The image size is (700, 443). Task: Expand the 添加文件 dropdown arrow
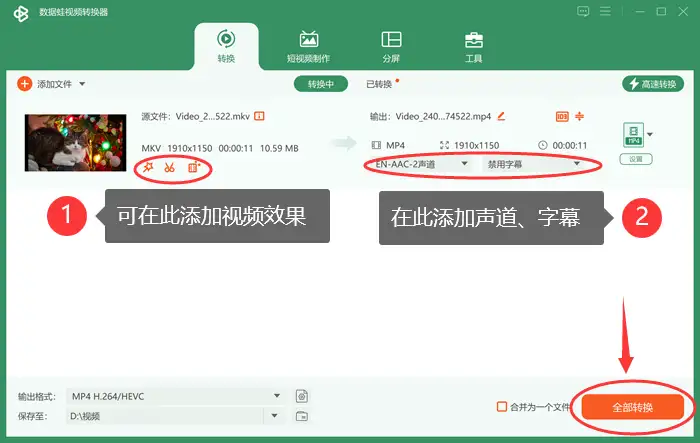point(82,84)
